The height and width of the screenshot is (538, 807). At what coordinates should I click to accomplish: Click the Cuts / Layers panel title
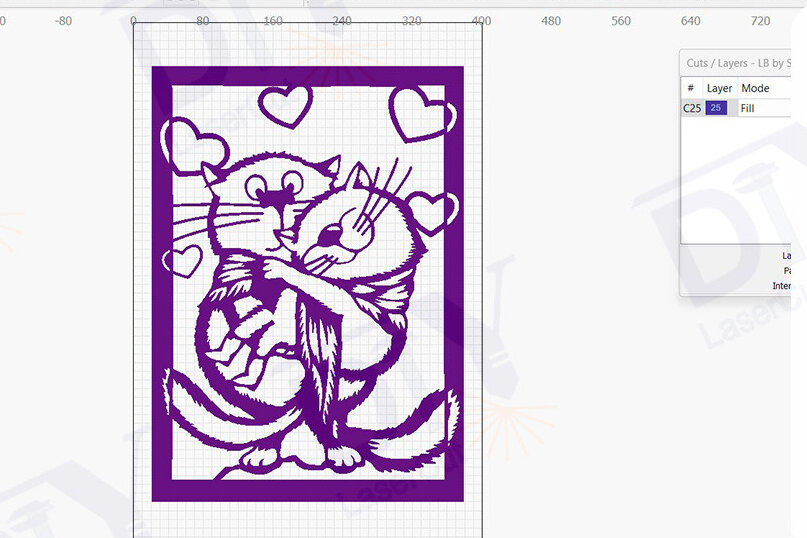(x=738, y=63)
